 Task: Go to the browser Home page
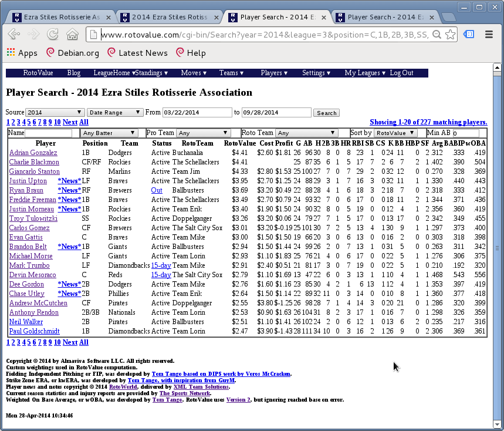[x=72, y=34]
